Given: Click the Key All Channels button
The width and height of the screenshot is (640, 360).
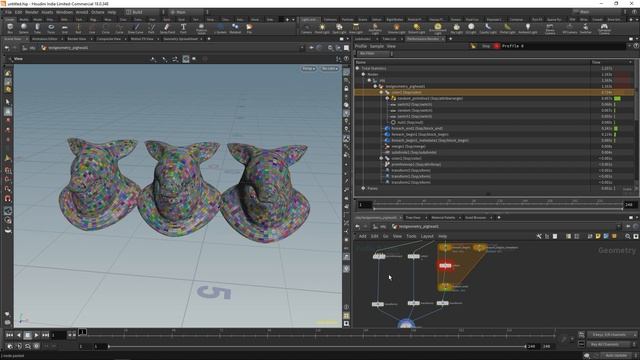Looking at the screenshot, I should (x=611, y=344).
